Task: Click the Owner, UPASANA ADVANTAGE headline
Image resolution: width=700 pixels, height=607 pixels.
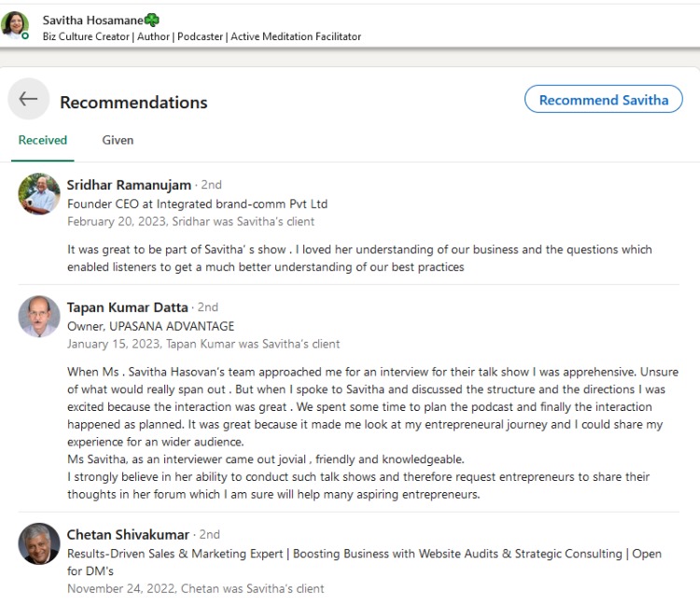Action: pyautogui.click(x=150, y=326)
